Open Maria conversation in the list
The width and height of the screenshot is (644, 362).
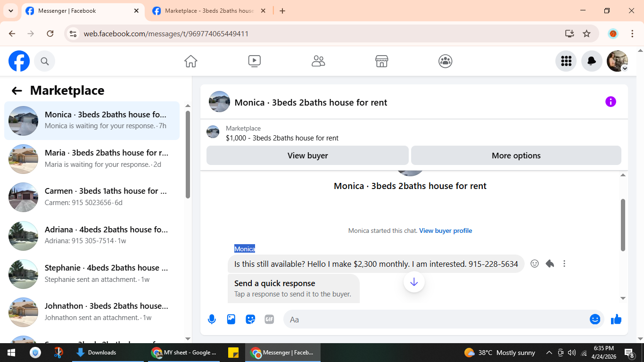[x=92, y=159]
